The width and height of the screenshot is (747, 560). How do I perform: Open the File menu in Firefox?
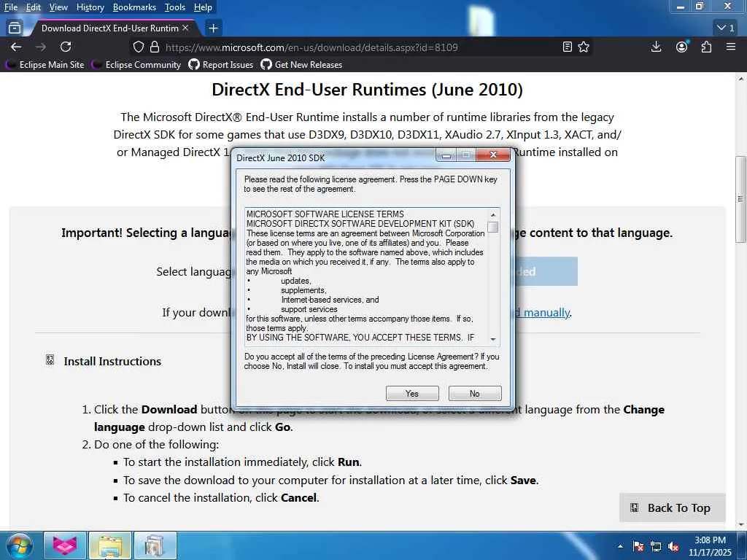pyautogui.click(x=10, y=7)
